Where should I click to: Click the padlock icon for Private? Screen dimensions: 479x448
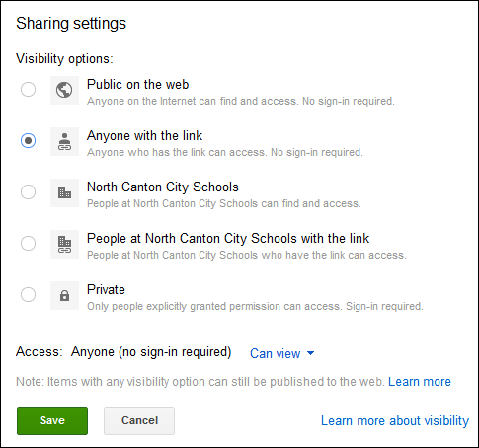[64, 295]
